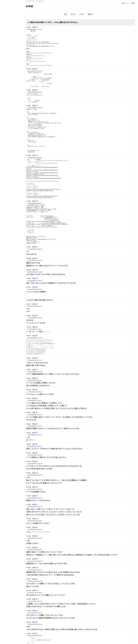Screen dimensions: 138x644
Task: Click the 1001コメント count text
Action: click(125, 3)
